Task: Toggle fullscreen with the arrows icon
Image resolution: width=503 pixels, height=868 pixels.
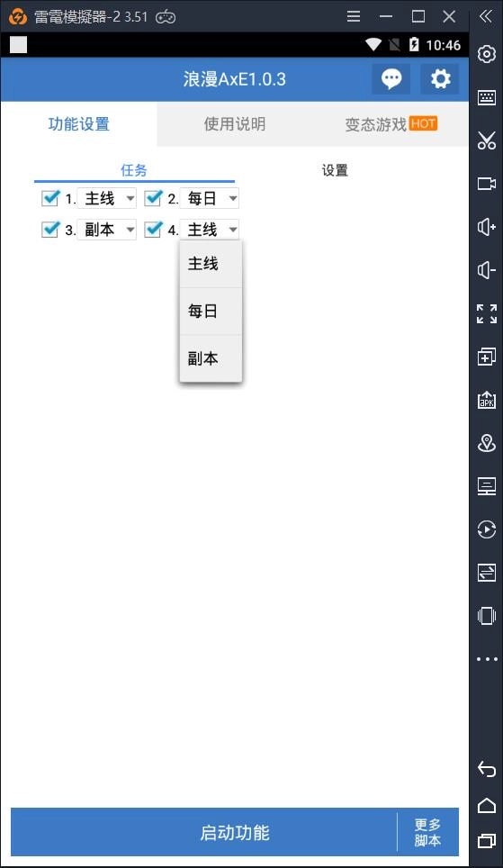Action: click(x=487, y=313)
